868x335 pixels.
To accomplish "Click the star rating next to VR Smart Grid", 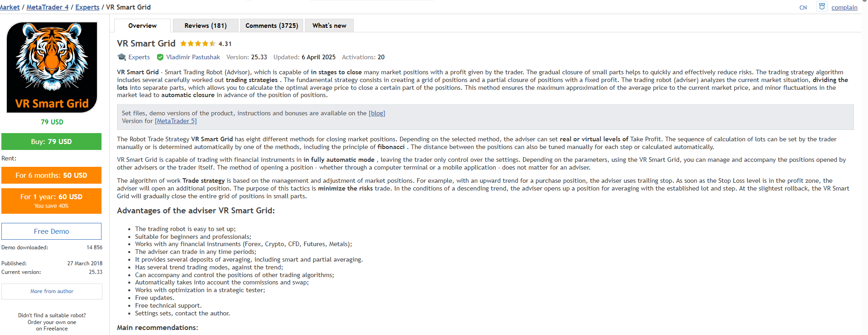I will pos(198,44).
